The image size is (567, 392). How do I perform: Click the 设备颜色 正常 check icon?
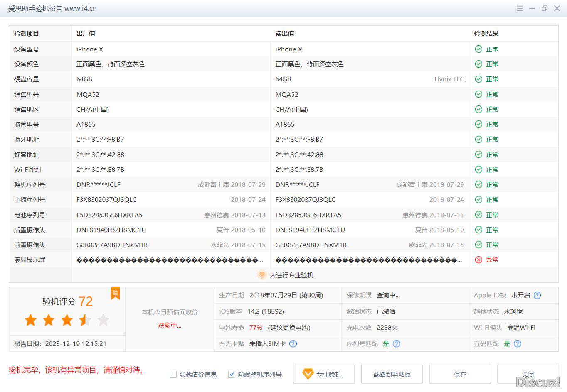pyautogui.click(x=478, y=64)
